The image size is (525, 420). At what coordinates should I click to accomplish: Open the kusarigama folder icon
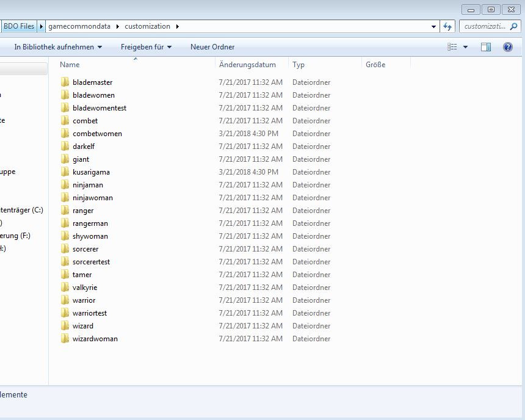[x=65, y=172]
